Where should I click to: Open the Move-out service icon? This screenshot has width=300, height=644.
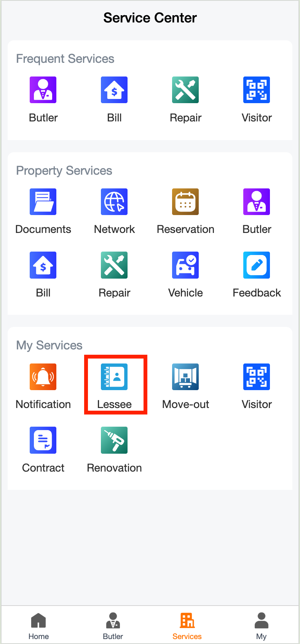tap(185, 377)
